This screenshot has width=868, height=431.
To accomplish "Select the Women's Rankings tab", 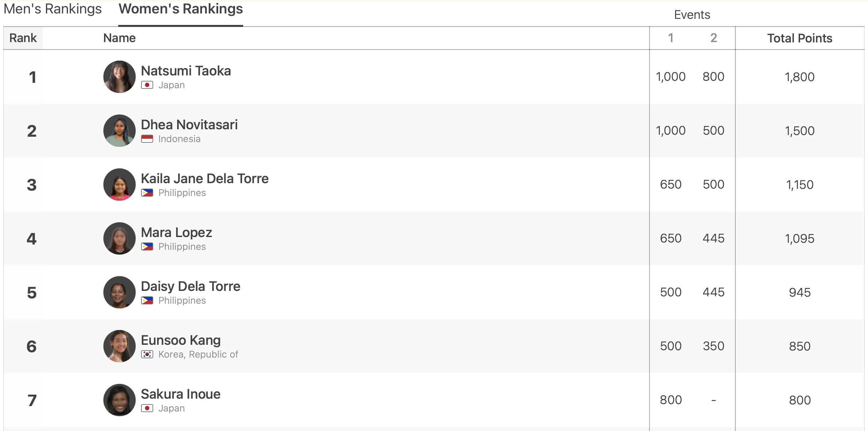I will 180,9.
